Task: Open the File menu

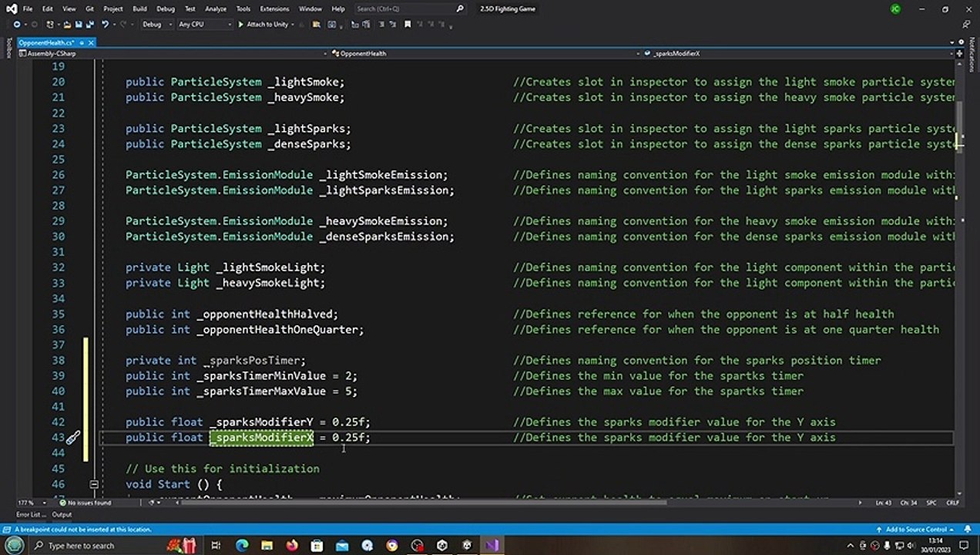Action: pyautogui.click(x=28, y=8)
